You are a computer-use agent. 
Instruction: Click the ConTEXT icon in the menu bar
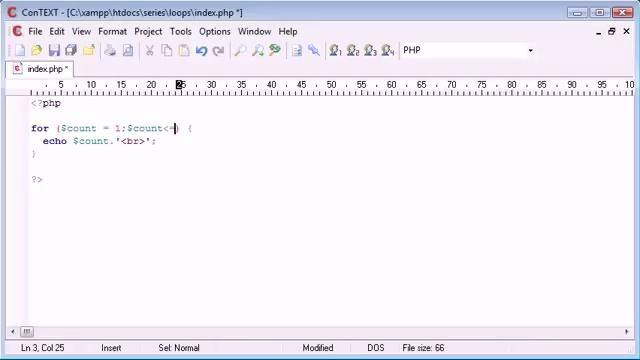click(17, 31)
